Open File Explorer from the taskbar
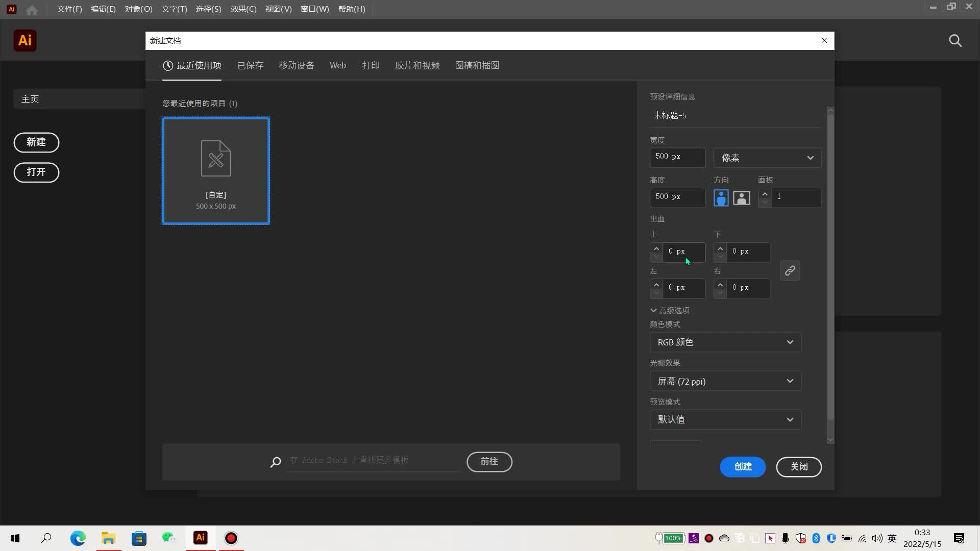Screen dimensions: 980x551 pos(108,538)
